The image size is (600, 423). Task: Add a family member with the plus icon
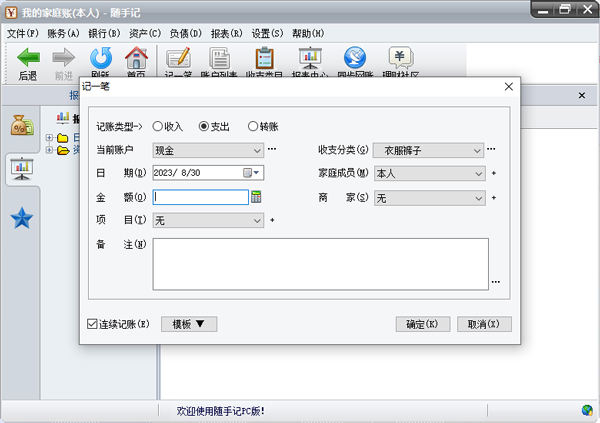coord(494,173)
